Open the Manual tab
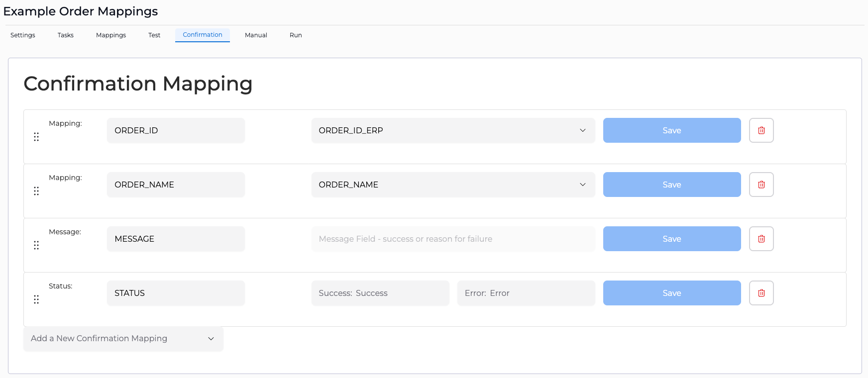 [256, 35]
